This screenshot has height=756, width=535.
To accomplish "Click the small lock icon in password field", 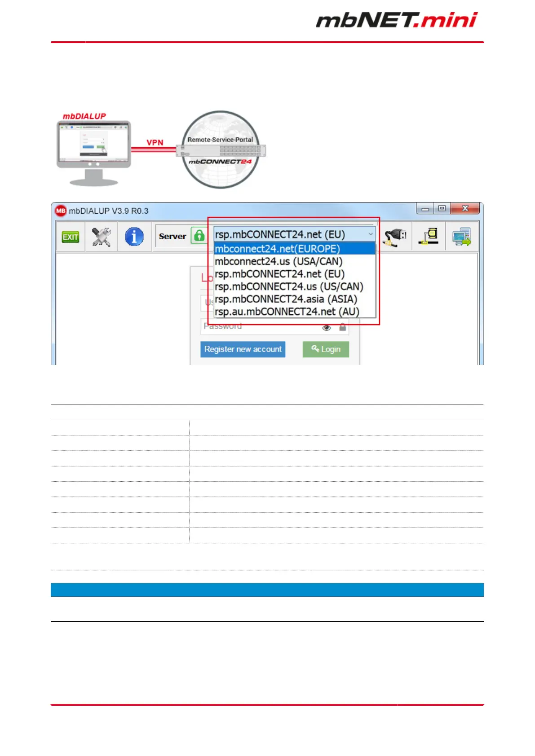I will (x=343, y=327).
